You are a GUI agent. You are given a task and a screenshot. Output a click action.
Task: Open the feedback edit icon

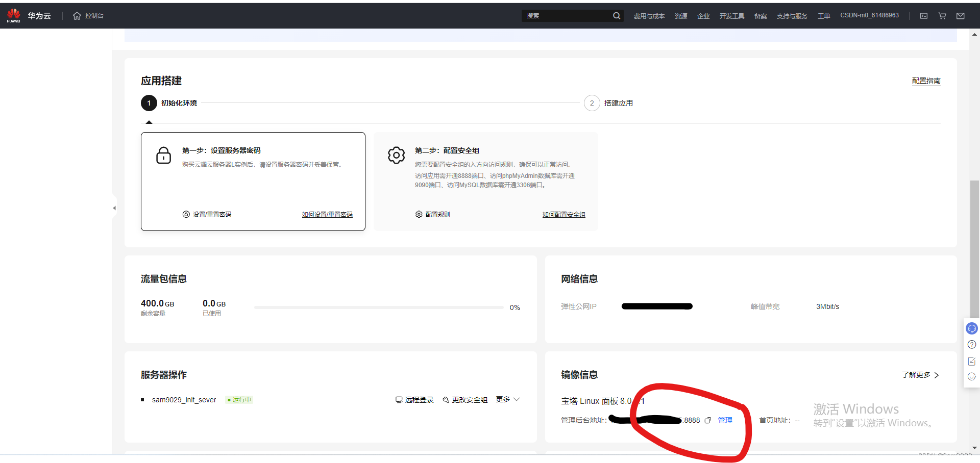pyautogui.click(x=972, y=361)
